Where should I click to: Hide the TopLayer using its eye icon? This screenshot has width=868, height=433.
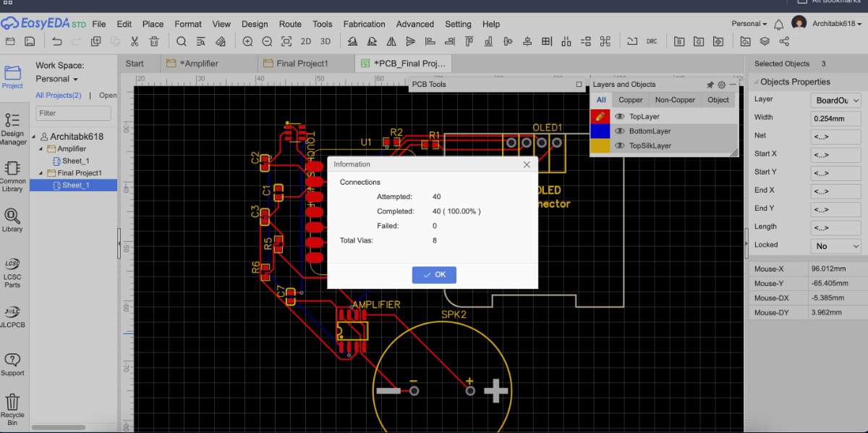[x=619, y=117]
